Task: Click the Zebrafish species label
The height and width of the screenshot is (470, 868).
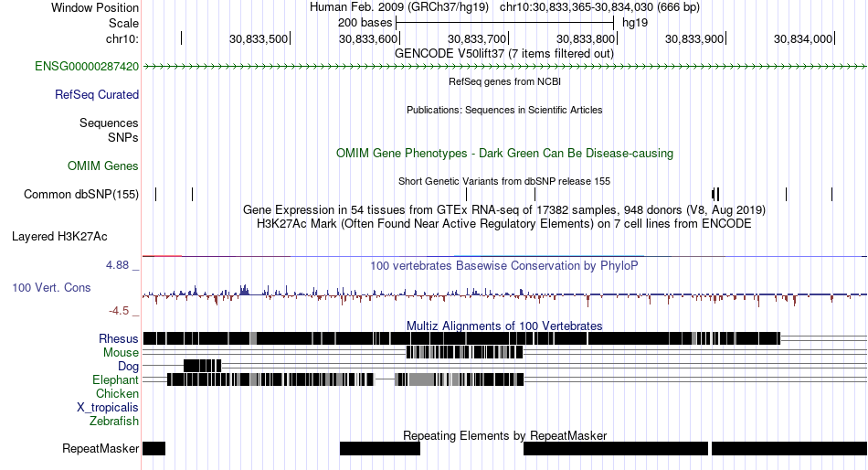Action: point(114,422)
